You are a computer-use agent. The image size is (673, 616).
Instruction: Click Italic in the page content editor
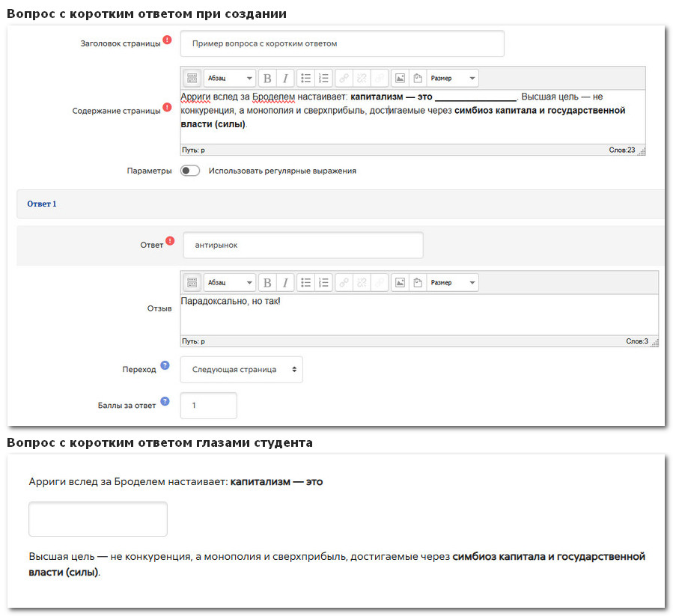coord(284,78)
